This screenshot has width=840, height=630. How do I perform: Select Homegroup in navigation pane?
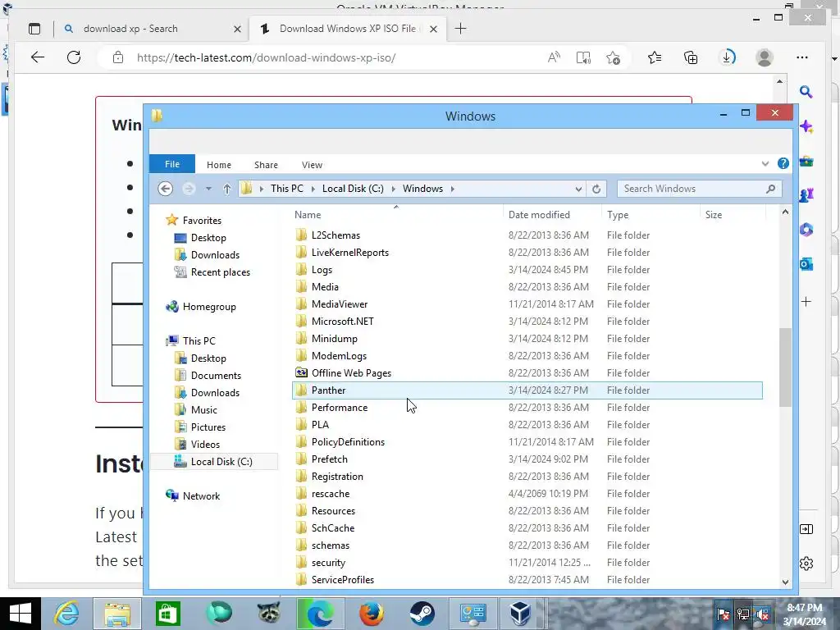point(209,307)
